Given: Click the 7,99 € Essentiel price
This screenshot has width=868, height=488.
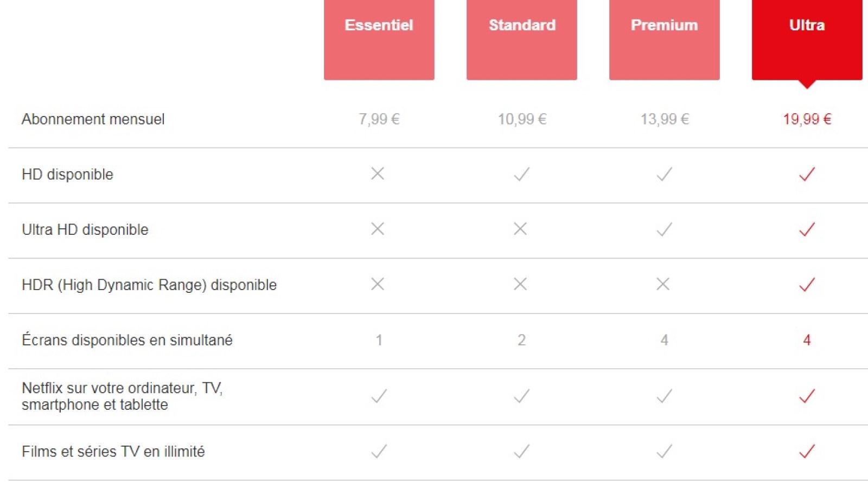Looking at the screenshot, I should point(379,119).
